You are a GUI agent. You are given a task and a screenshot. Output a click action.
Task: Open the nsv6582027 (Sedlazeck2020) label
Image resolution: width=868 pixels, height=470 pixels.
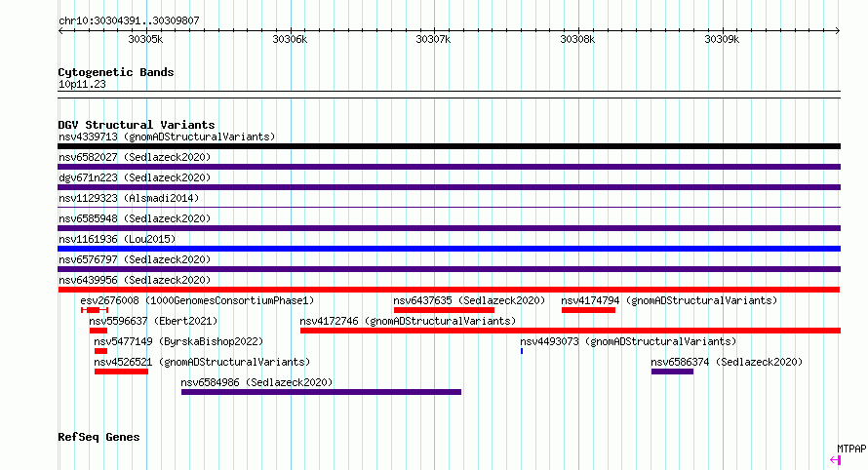[135, 157]
